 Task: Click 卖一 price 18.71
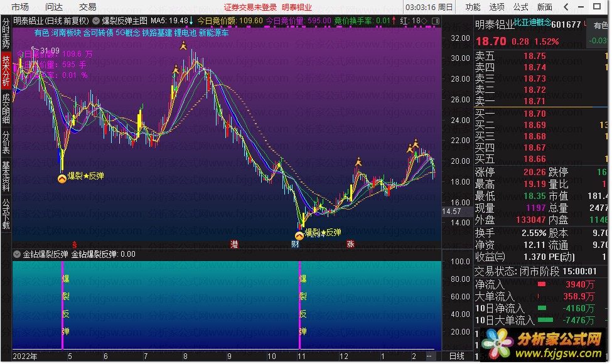(x=534, y=101)
